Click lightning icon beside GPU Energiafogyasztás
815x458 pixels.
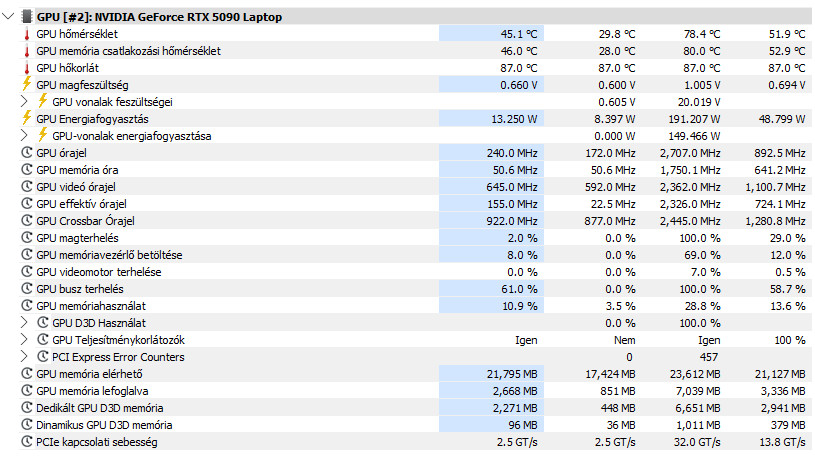pos(27,119)
